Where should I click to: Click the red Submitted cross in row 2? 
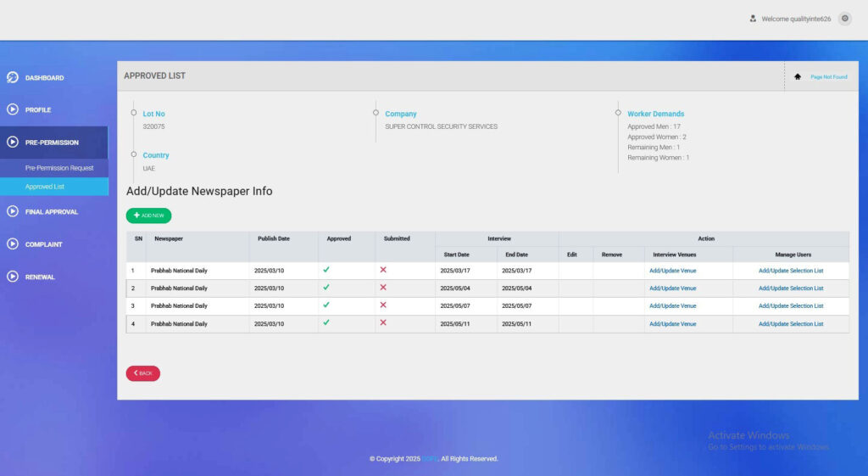point(383,288)
